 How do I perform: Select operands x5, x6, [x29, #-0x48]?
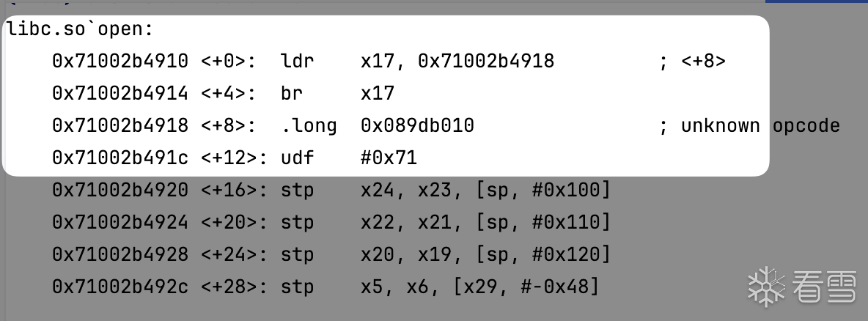click(479, 287)
